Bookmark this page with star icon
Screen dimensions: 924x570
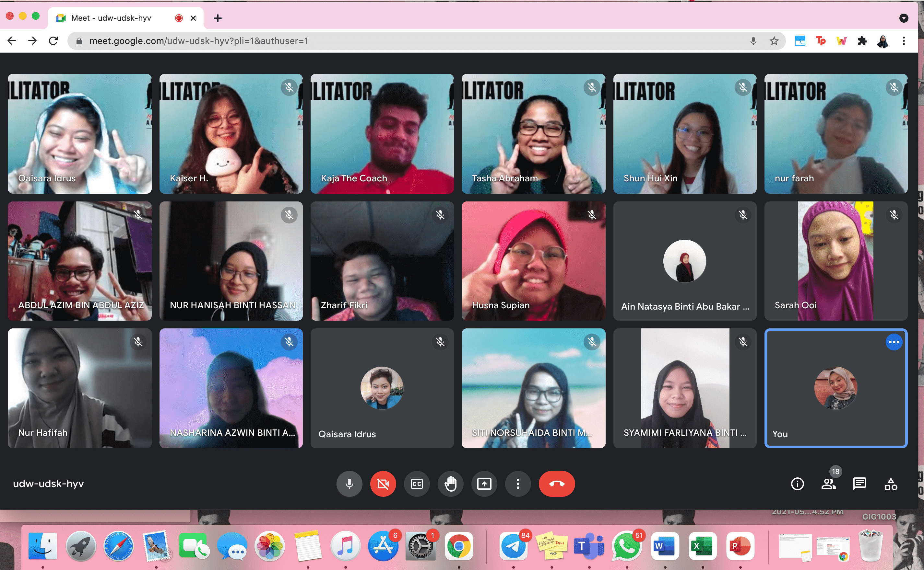click(774, 41)
